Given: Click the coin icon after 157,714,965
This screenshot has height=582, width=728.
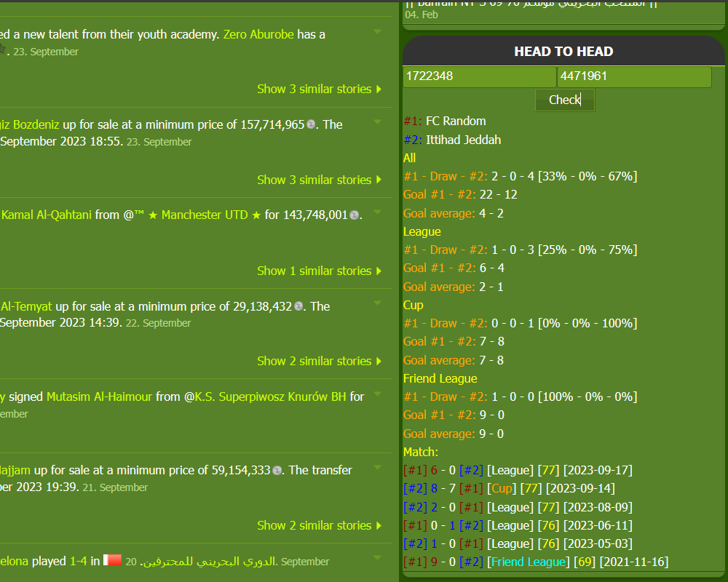Looking at the screenshot, I should tap(312, 125).
